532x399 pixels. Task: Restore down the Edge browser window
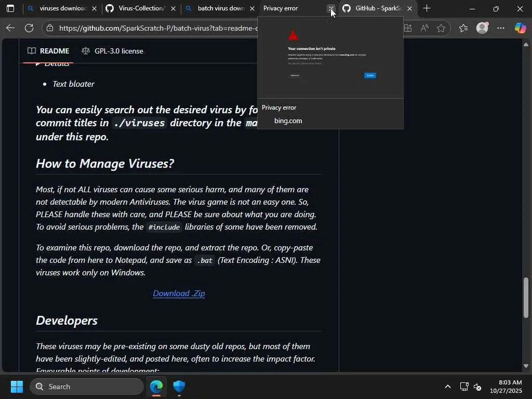coord(496,8)
